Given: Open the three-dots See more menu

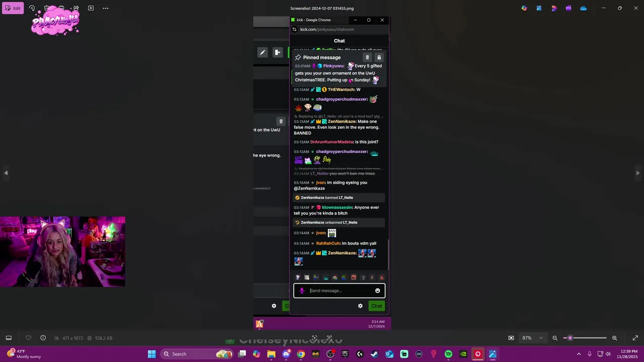Looking at the screenshot, I should coord(106,8).
